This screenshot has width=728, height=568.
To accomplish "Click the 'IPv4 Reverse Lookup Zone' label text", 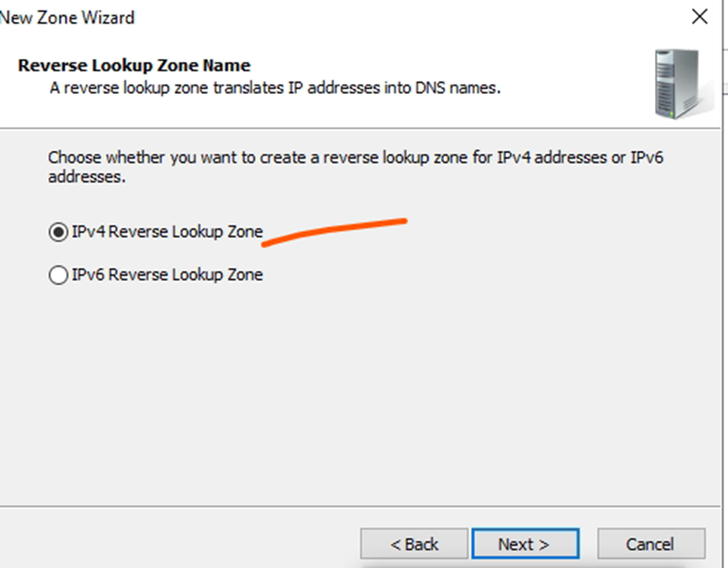I will pyautogui.click(x=167, y=232).
